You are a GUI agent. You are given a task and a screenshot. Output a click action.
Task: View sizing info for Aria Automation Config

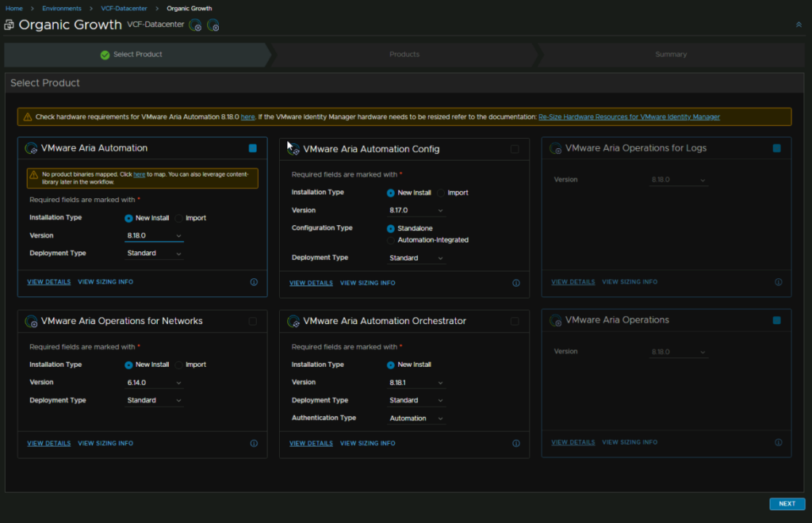pos(368,283)
